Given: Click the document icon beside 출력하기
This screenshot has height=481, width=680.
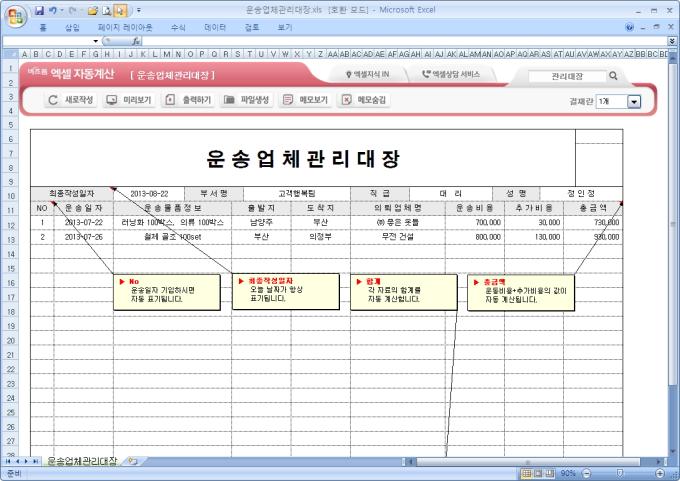Looking at the screenshot, I should (x=170, y=100).
